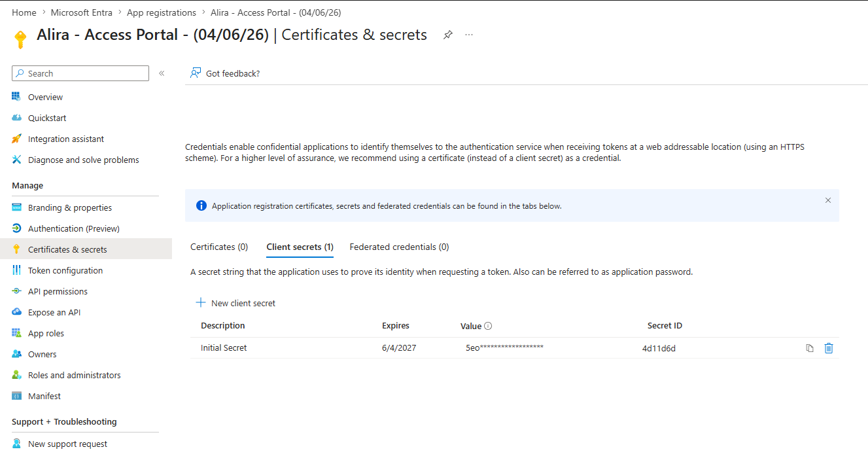The height and width of the screenshot is (460, 868).
Task: Click the New support request person icon
Action: click(x=16, y=444)
